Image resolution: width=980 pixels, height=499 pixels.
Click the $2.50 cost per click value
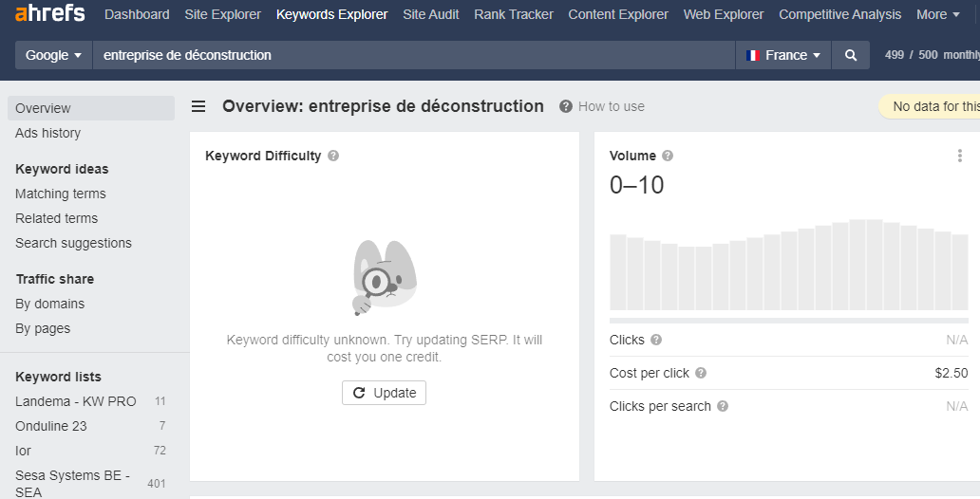click(x=952, y=373)
